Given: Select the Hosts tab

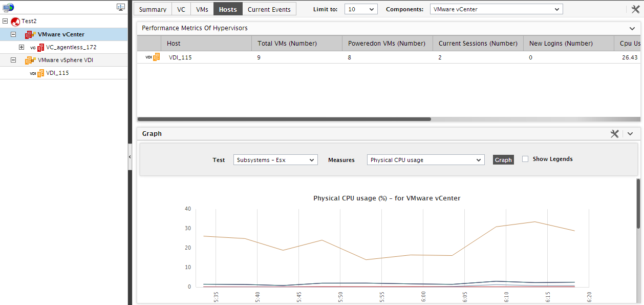Looking at the screenshot, I should tap(228, 9).
